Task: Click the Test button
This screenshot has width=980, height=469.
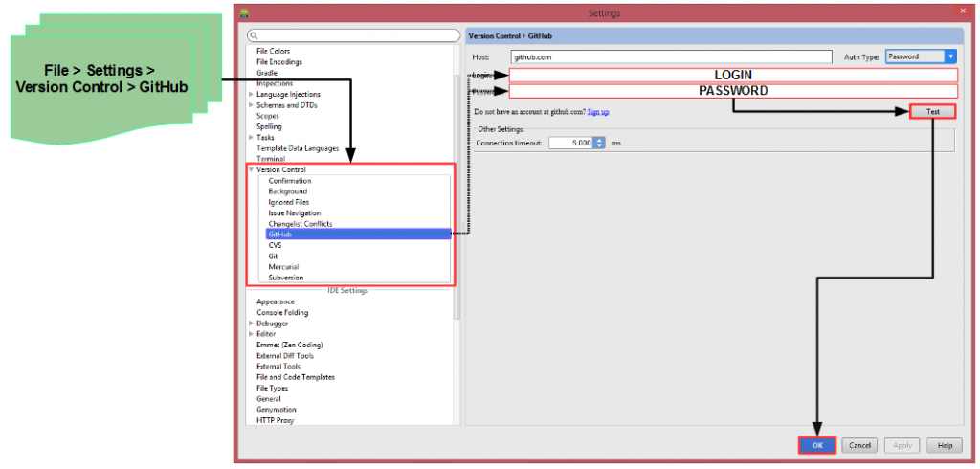Action: pos(932,111)
